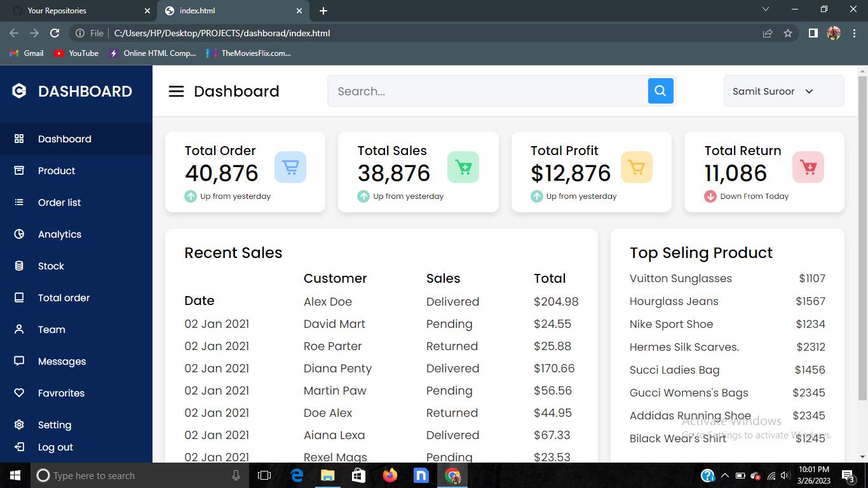Open Firefox from the taskbar
The image size is (868, 488).
[390, 475]
